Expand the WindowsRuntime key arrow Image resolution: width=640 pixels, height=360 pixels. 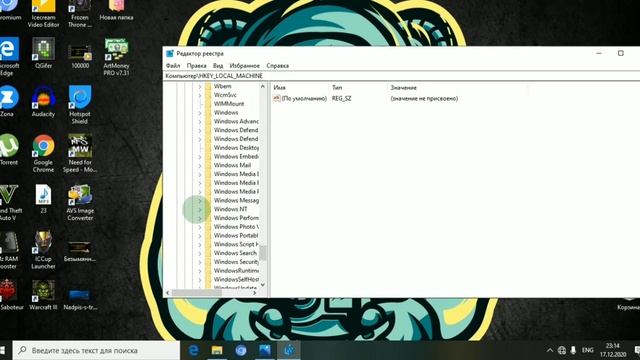200,271
